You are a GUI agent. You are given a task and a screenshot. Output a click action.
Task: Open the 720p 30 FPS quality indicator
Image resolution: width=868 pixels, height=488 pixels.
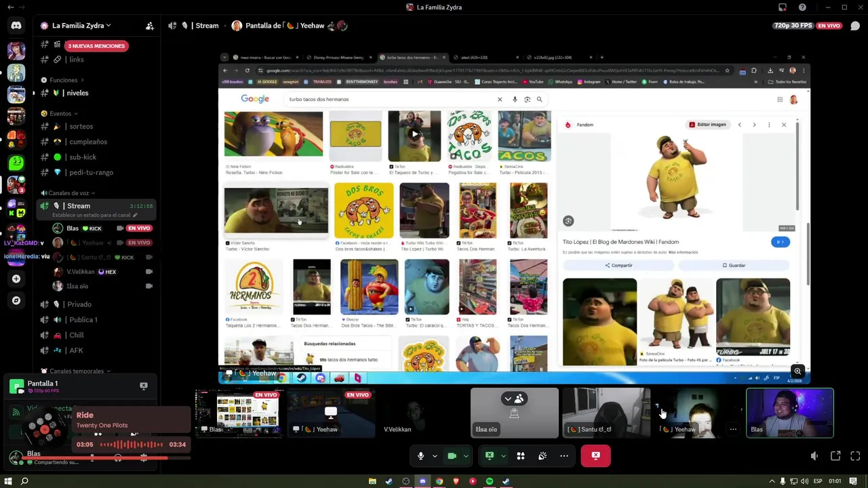pyautogui.click(x=793, y=26)
